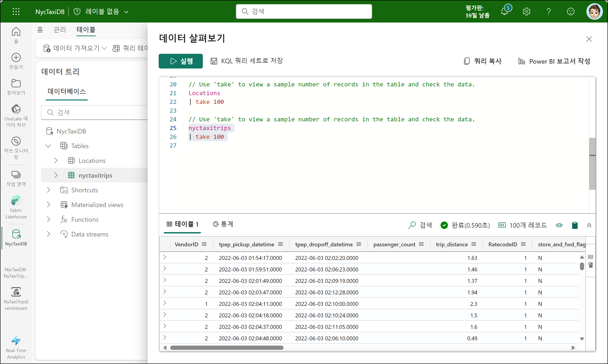Viewport: 608px width, 364px height.
Task: Open the notifications bell icon
Action: click(x=505, y=11)
